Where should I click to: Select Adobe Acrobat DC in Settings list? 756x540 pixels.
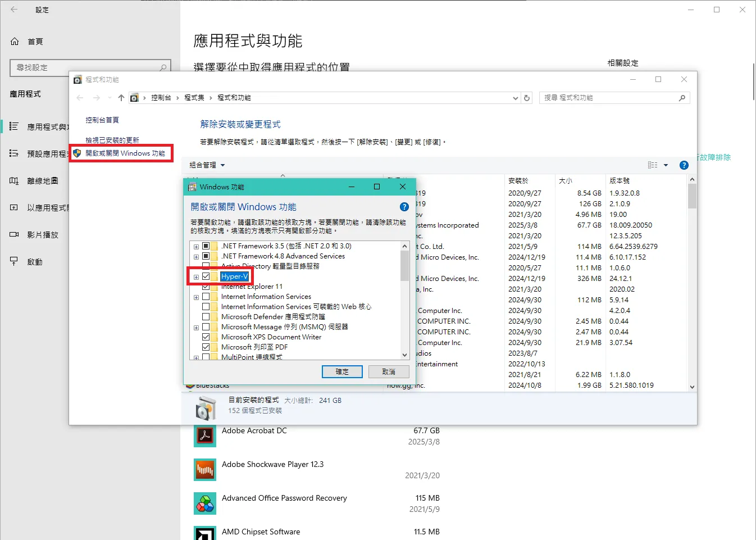coord(254,430)
